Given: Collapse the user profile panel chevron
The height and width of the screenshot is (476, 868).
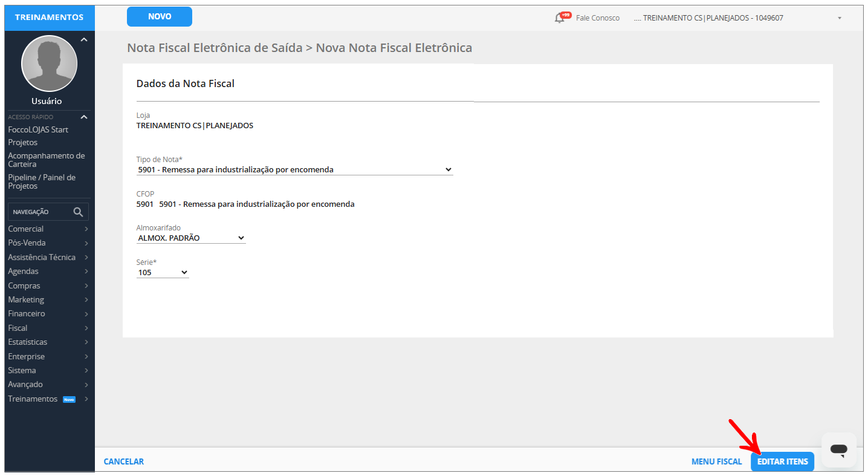Looking at the screenshot, I should (84, 40).
